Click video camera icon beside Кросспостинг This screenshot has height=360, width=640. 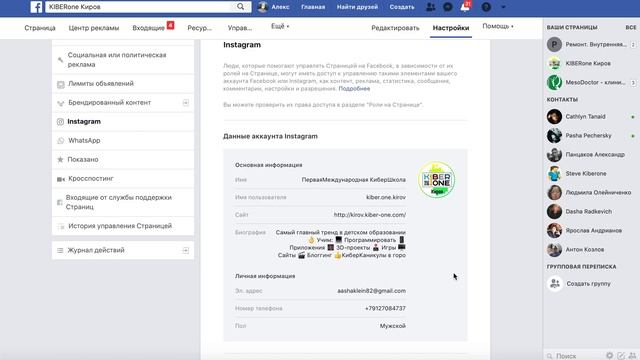(x=61, y=179)
